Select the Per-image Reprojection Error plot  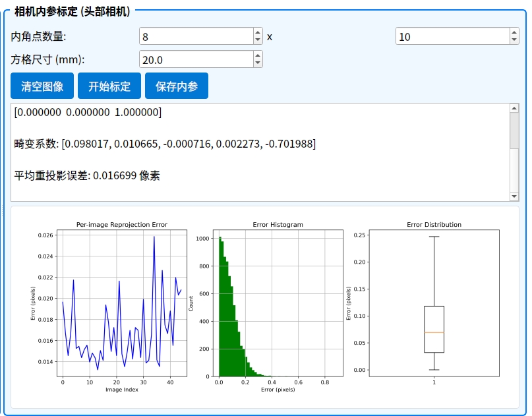coord(122,303)
